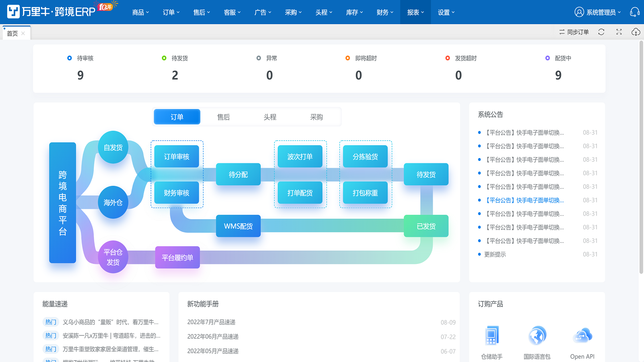This screenshot has height=362, width=644.
Task: Select the 采购 workflow tab
Action: click(x=316, y=117)
